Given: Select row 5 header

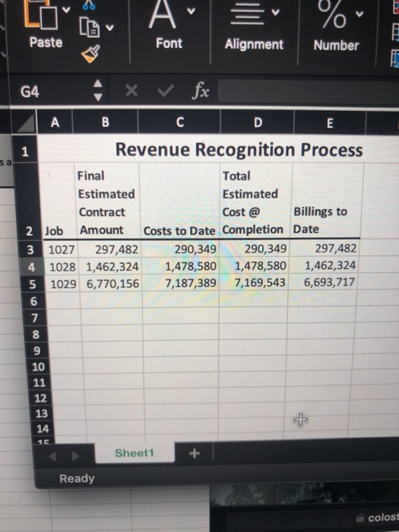Looking at the screenshot, I should tap(33, 284).
